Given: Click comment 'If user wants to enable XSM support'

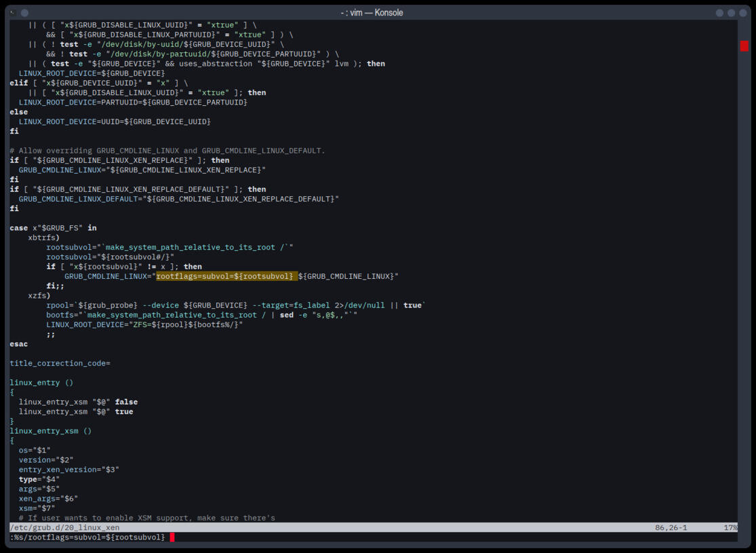Looking at the screenshot, I should click(147, 518).
